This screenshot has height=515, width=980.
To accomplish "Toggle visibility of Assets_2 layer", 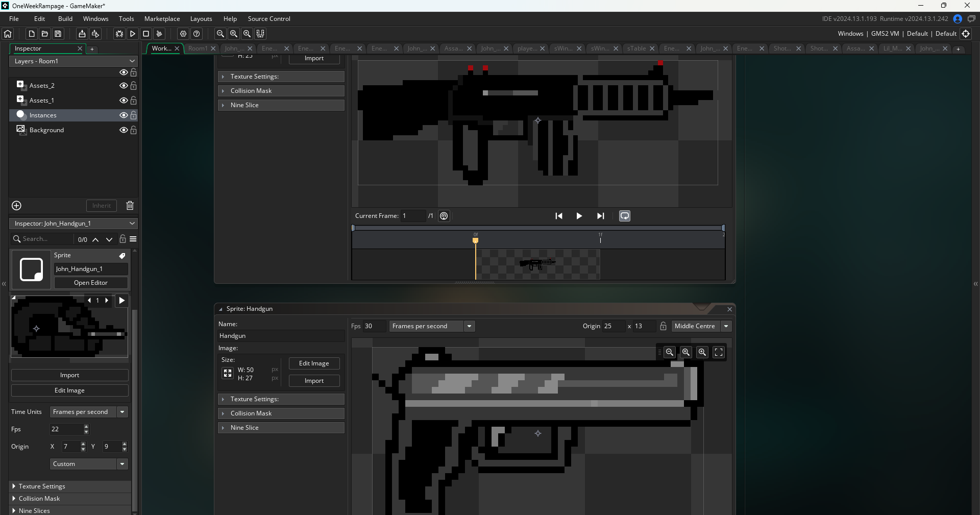I will tap(124, 86).
